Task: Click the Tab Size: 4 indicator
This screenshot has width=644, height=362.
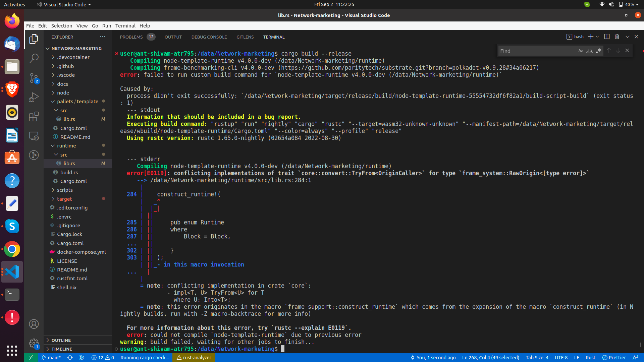Action: tap(537, 358)
